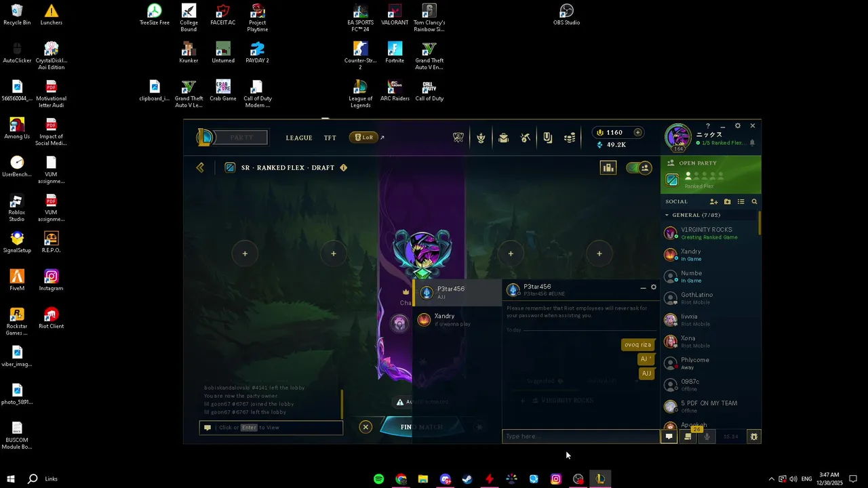This screenshot has height=488, width=868.
Task: Open the Clash trophy icon in League navbar
Action: 458,138
